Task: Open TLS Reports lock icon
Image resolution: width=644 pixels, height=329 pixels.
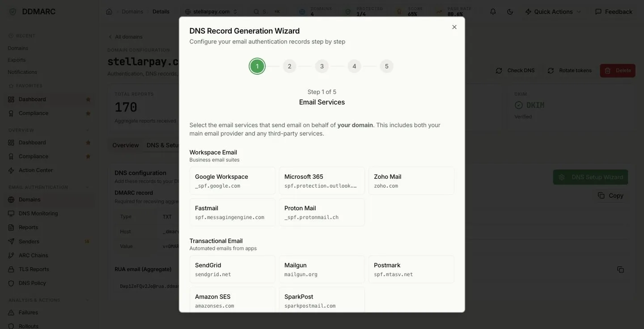Action: (x=11, y=269)
